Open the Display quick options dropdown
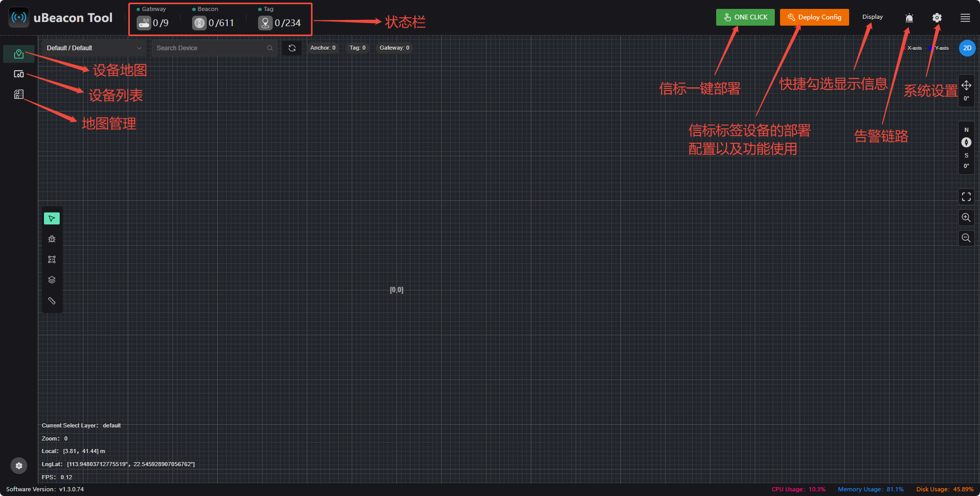This screenshot has height=496, width=980. 873,17
